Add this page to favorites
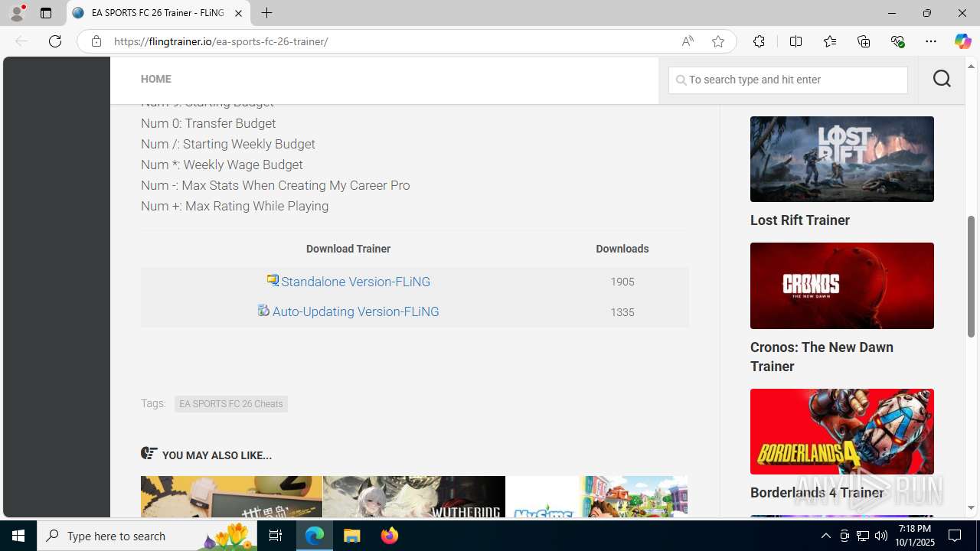 pyautogui.click(x=718, y=41)
